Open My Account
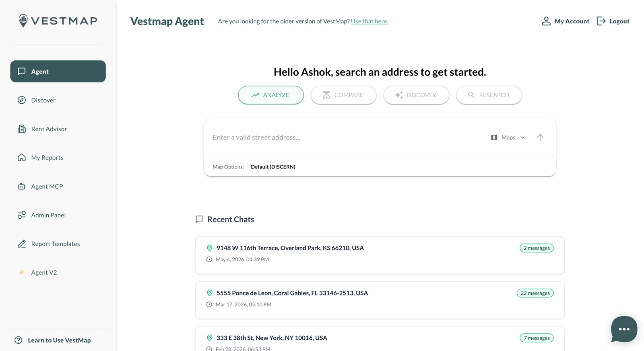 (x=572, y=21)
